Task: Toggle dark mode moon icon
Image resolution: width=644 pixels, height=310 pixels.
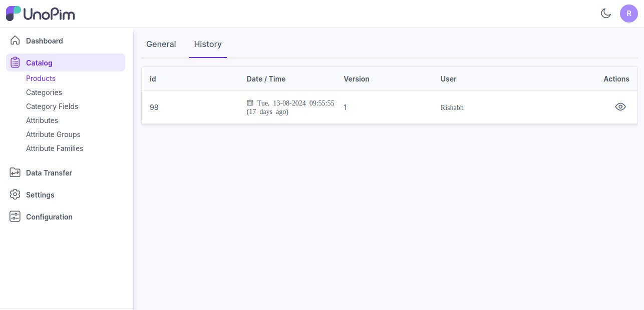Action: click(606, 13)
